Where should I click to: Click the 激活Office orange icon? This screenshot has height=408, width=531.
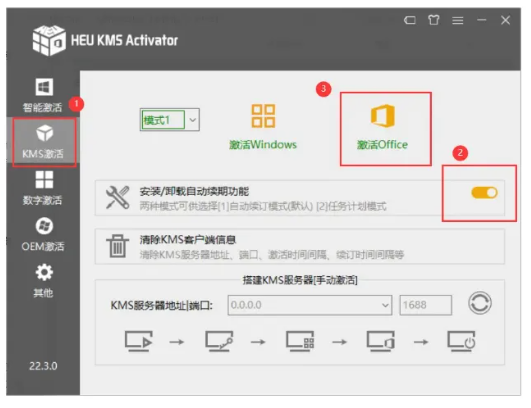(383, 116)
